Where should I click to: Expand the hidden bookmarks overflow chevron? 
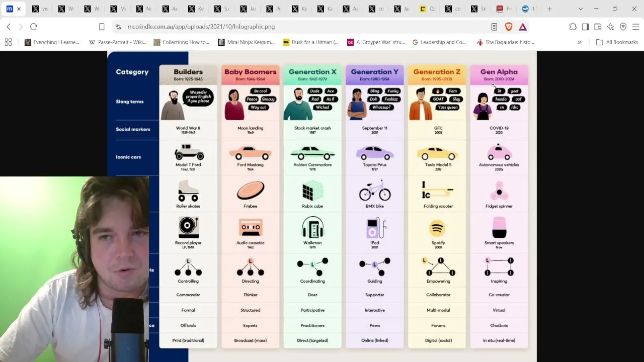tap(579, 42)
